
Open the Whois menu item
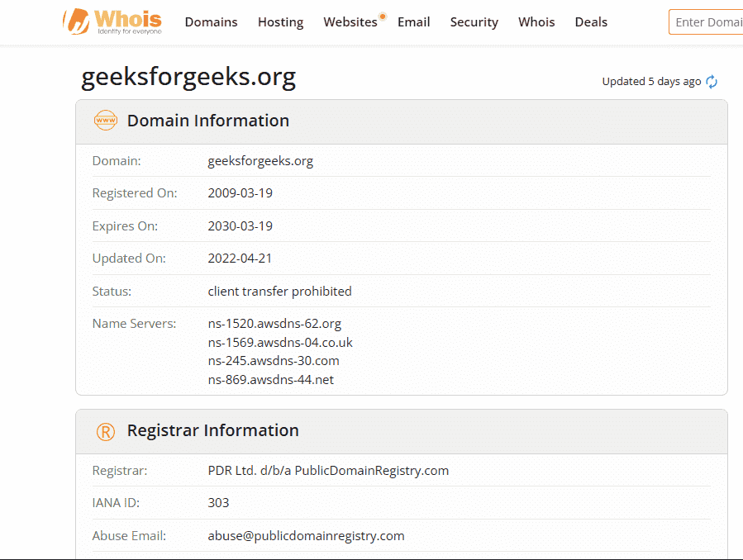(x=536, y=22)
